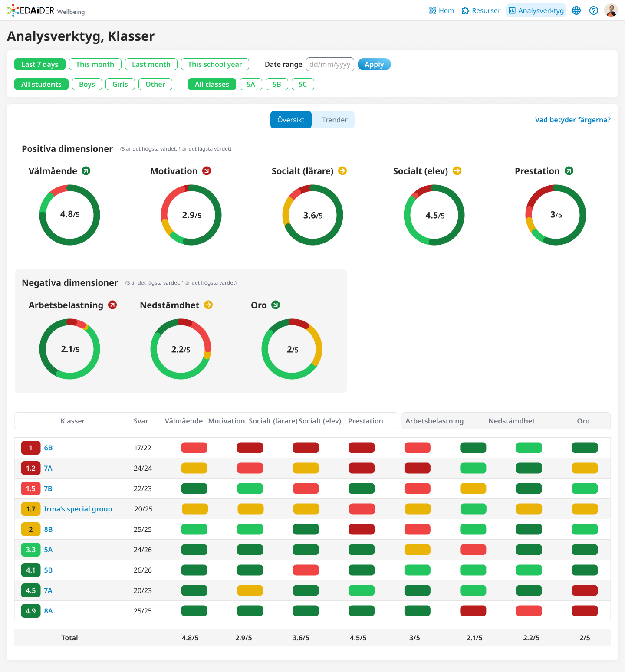
Task: Click the trend arrow icon beside Välmående
Action: [86, 171]
